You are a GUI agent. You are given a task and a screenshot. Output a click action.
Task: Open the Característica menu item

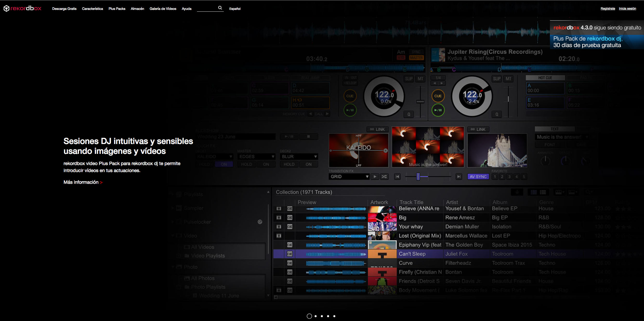[93, 9]
